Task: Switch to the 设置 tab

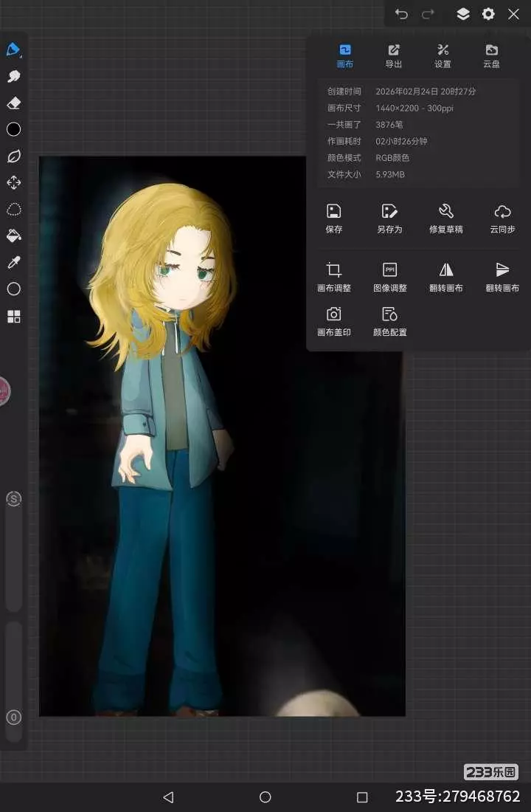Action: click(x=442, y=55)
